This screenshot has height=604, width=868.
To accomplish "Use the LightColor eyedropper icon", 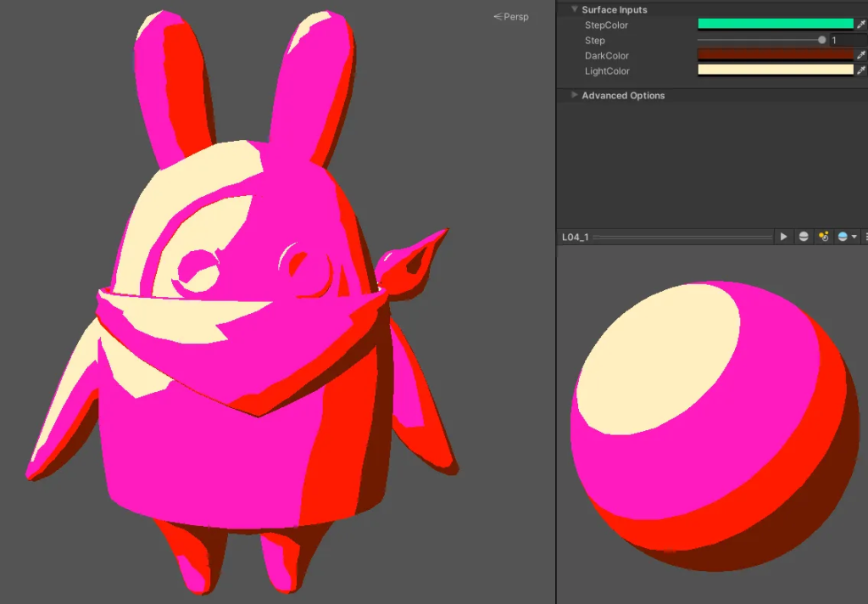I will tap(861, 70).
